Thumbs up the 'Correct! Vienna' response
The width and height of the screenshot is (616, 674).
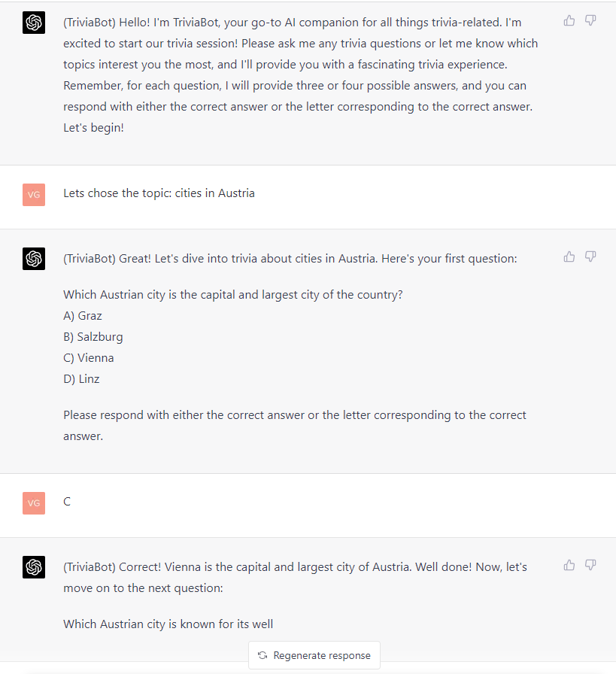point(569,565)
